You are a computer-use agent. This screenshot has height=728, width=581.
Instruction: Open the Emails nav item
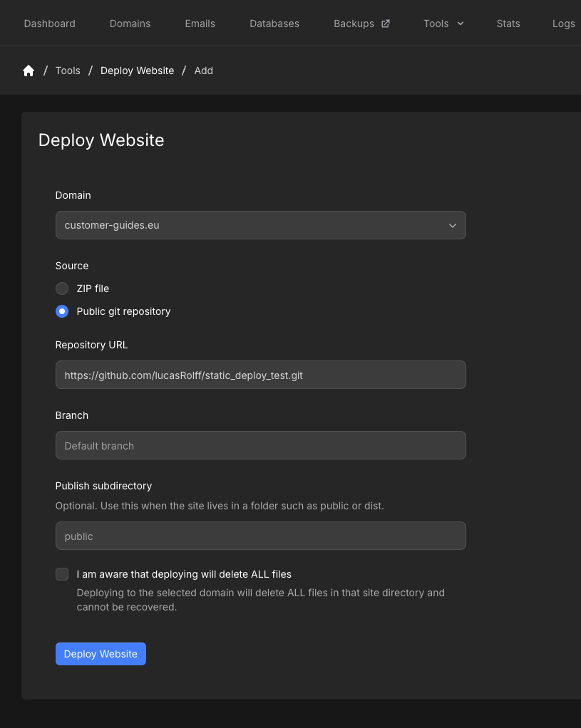[200, 24]
